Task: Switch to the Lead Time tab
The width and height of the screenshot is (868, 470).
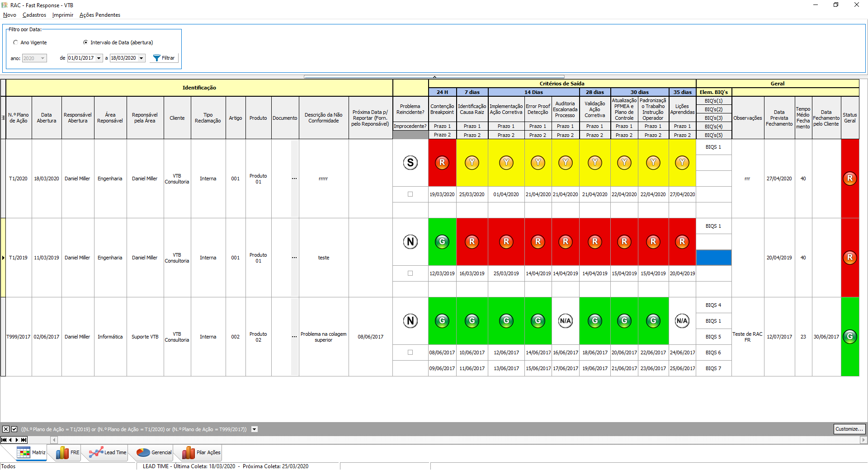Action: tap(108, 452)
